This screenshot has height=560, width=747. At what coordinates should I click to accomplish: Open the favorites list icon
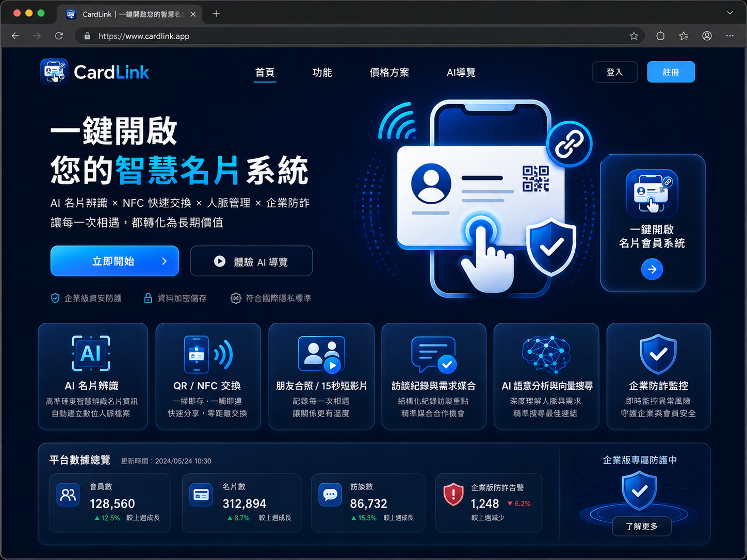684,36
